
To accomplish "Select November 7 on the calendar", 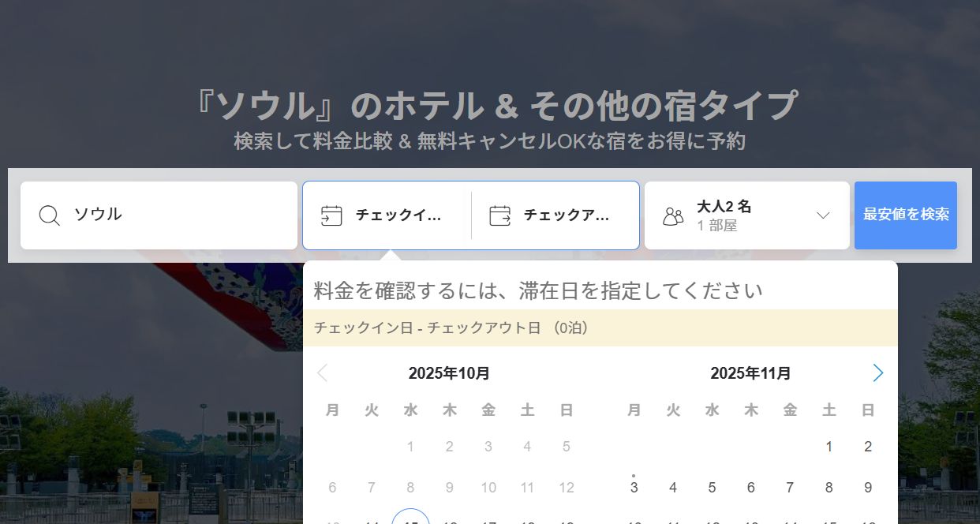I will pyautogui.click(x=790, y=488).
